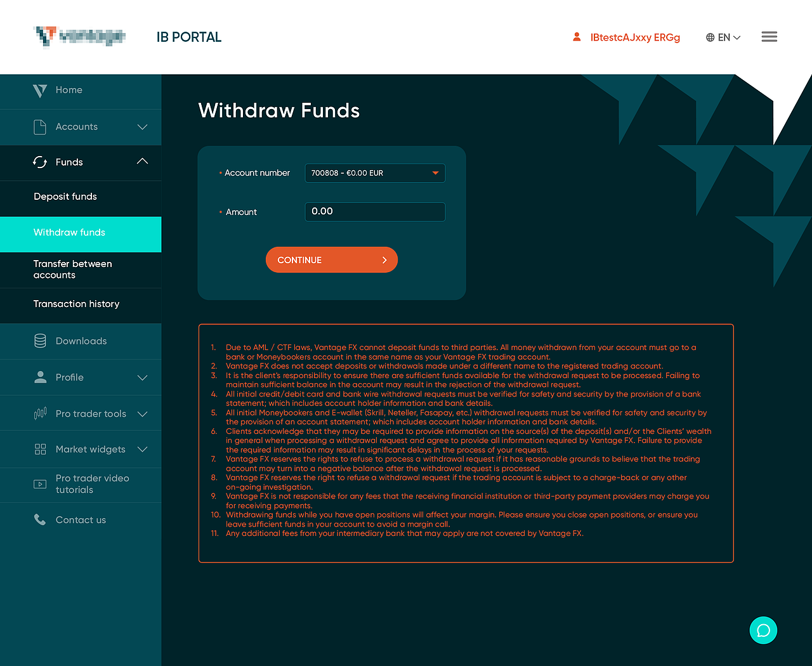
Task: Select Withdraw funds menu item
Action: point(81,234)
